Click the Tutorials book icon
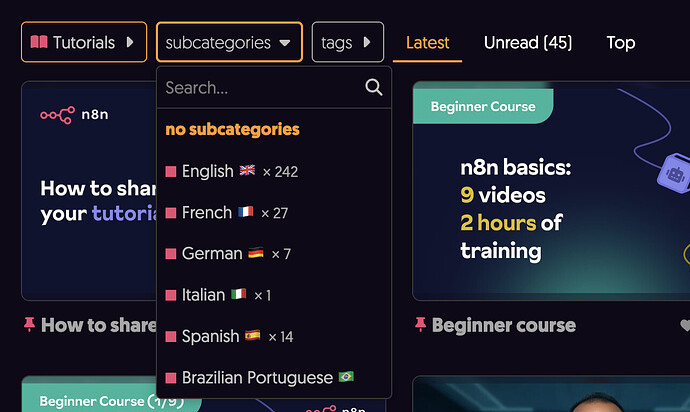This screenshot has height=412, width=690. 39,42
